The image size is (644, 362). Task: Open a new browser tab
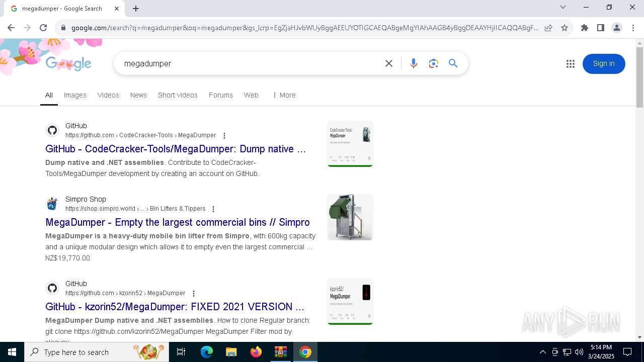136,9
